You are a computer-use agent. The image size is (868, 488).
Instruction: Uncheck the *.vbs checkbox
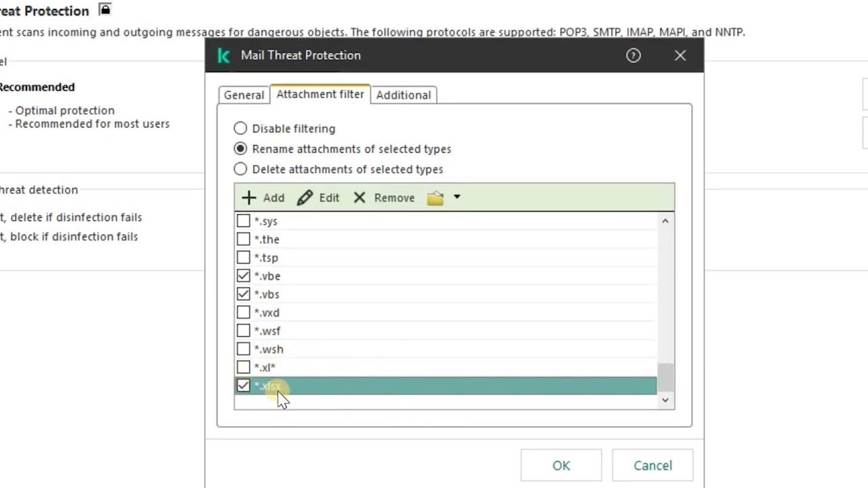pos(243,294)
